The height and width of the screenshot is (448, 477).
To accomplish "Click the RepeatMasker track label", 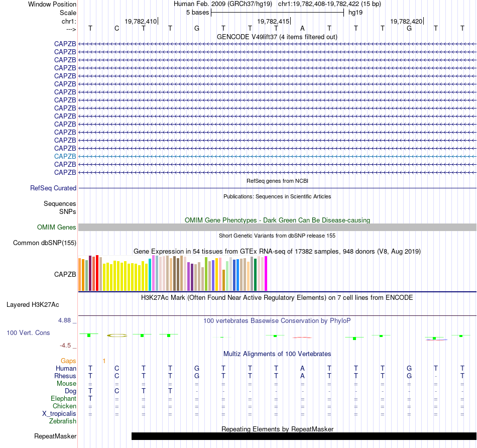I will (55, 436).
